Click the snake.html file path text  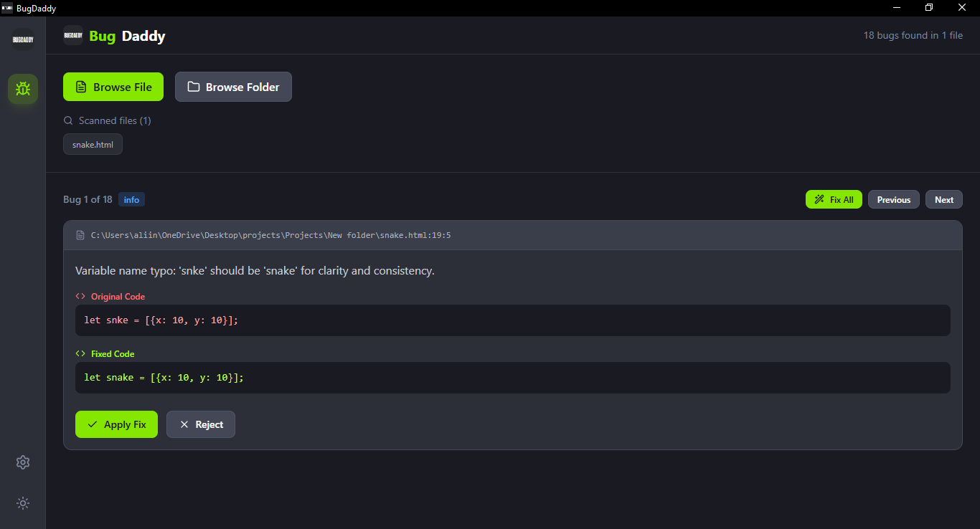tap(270, 235)
